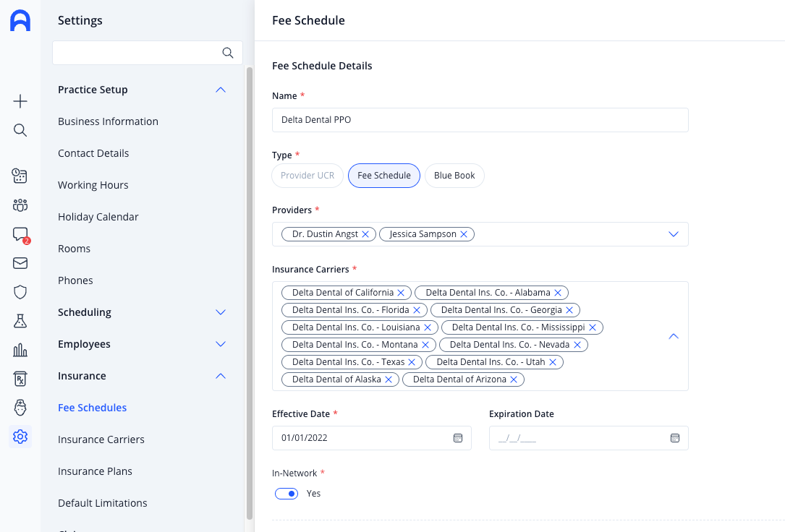
Task: Select Blue Book type
Action: 454,176
